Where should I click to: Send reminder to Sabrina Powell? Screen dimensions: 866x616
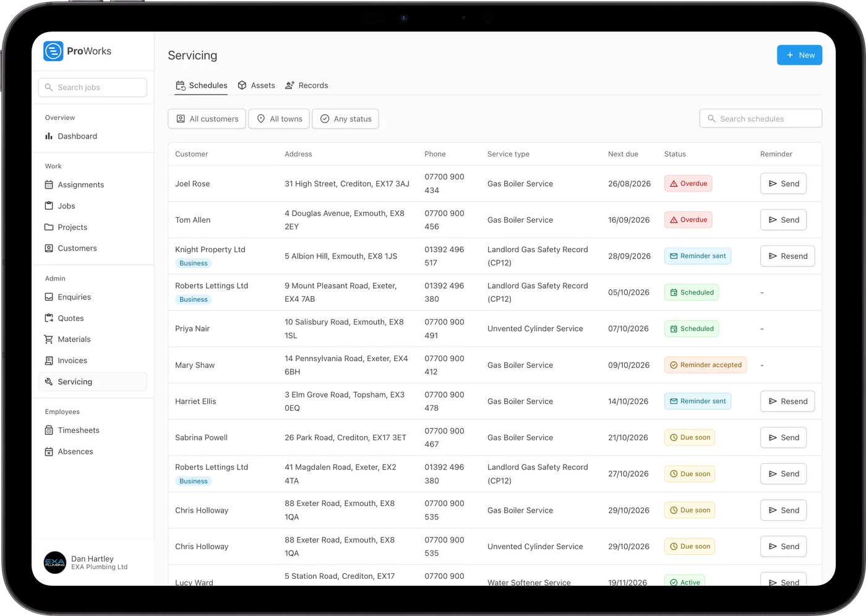tap(784, 438)
